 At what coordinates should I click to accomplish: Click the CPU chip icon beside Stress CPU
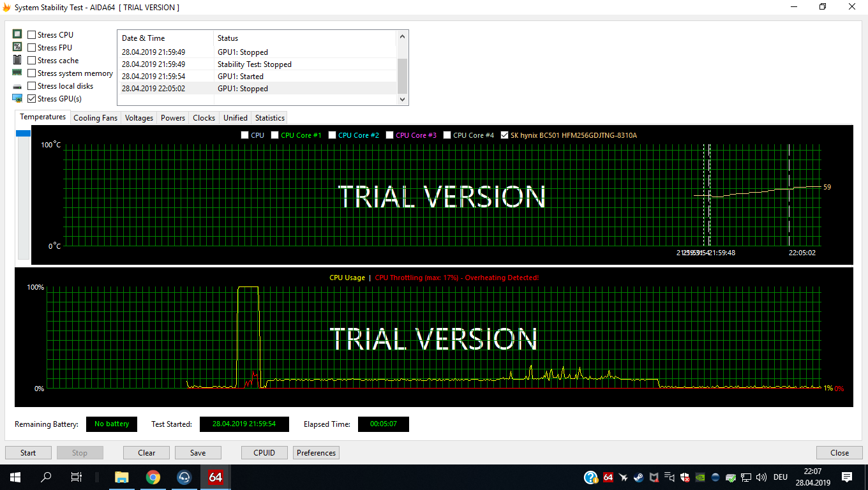coord(17,34)
